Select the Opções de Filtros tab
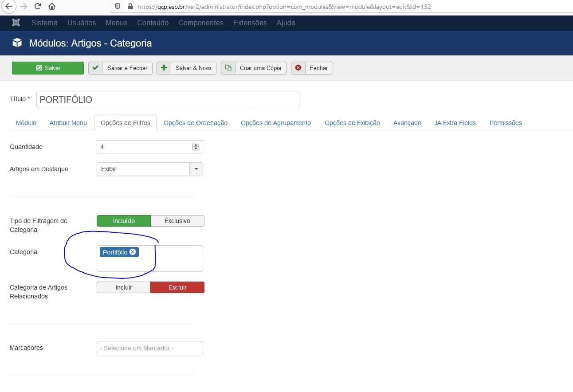 point(126,123)
